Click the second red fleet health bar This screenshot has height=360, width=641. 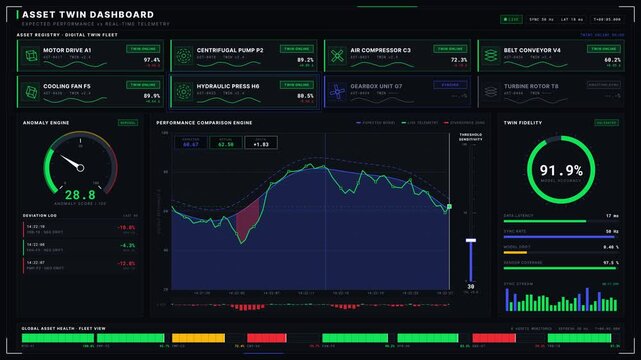point(494,338)
